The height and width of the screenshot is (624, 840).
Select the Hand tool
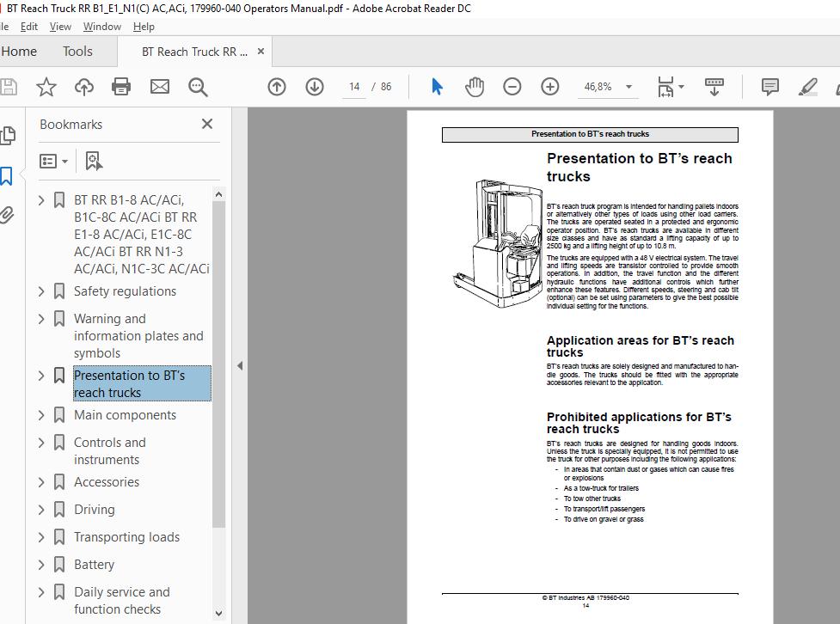coord(474,86)
